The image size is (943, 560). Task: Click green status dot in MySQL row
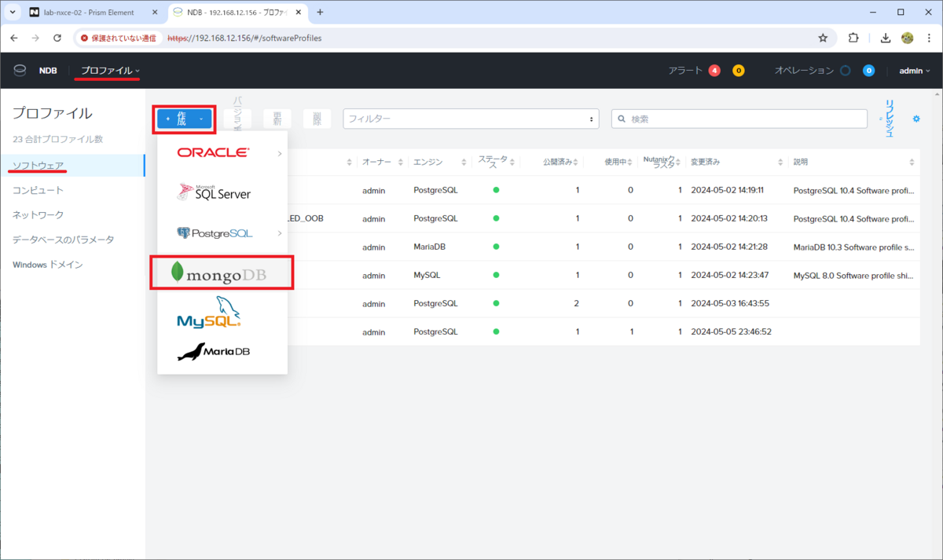tap(496, 275)
